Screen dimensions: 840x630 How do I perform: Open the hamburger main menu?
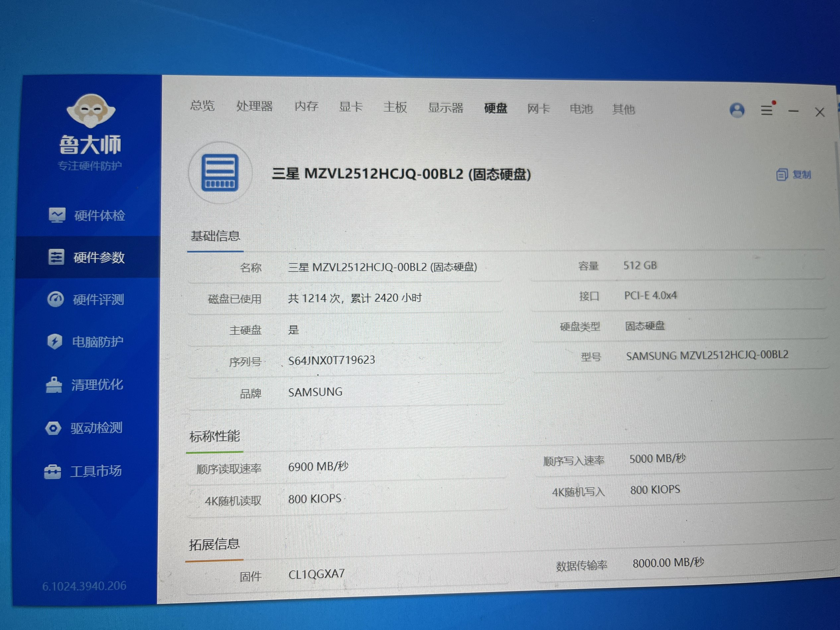coord(767,110)
